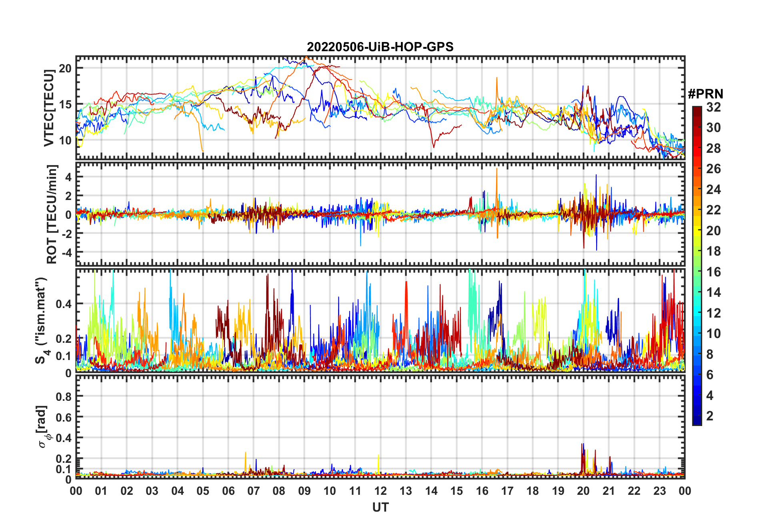Click the plot title 20220506-UiB-HOP-GPS
Screen dimensions: 761x532
(x=380, y=47)
